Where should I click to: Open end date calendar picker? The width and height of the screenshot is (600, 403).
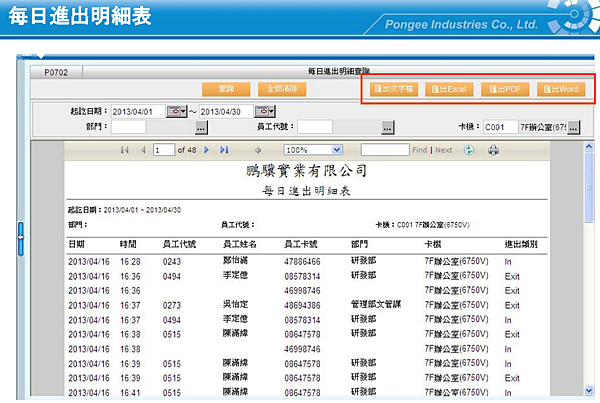pyautogui.click(x=265, y=111)
